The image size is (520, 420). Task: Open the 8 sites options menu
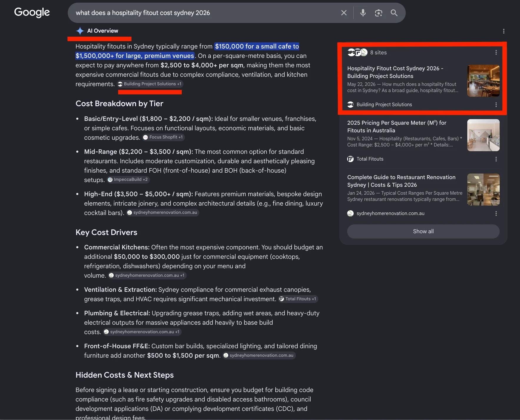[x=496, y=52]
